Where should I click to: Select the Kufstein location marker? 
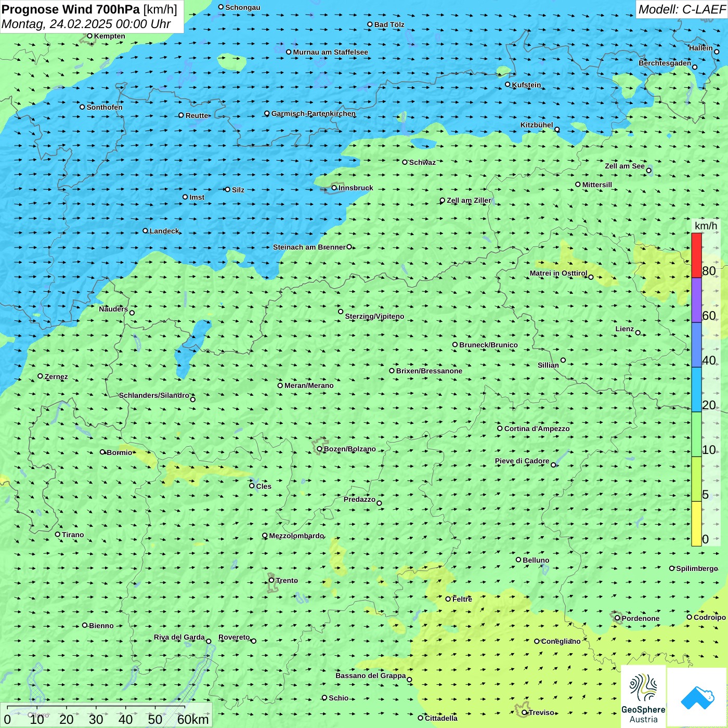coord(508,84)
